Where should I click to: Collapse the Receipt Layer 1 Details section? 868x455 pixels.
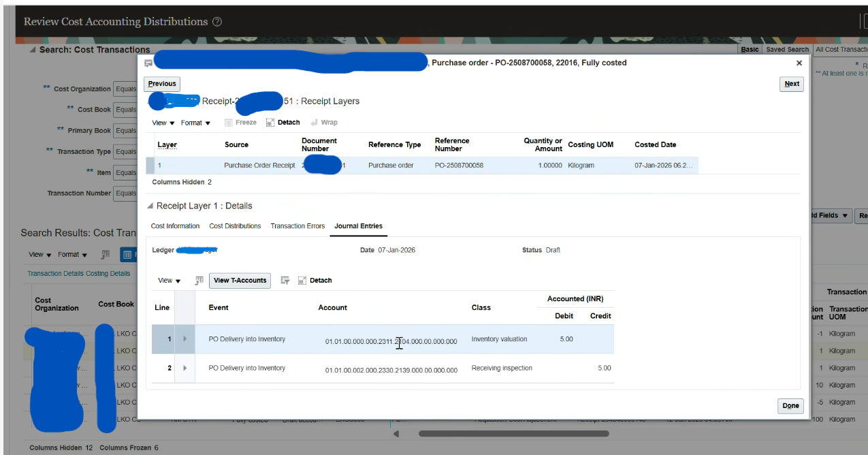(x=150, y=206)
